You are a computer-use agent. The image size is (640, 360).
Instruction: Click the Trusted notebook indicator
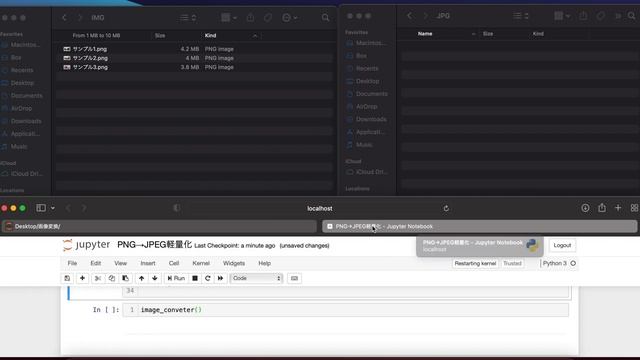point(512,264)
